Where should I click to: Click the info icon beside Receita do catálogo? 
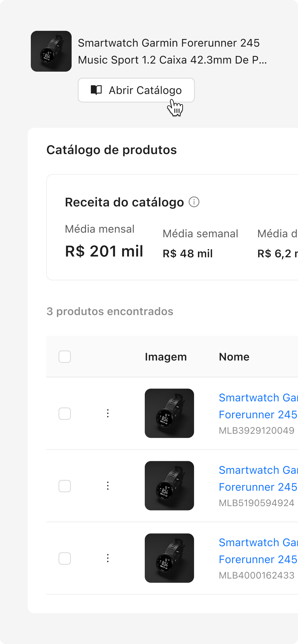pyautogui.click(x=194, y=202)
